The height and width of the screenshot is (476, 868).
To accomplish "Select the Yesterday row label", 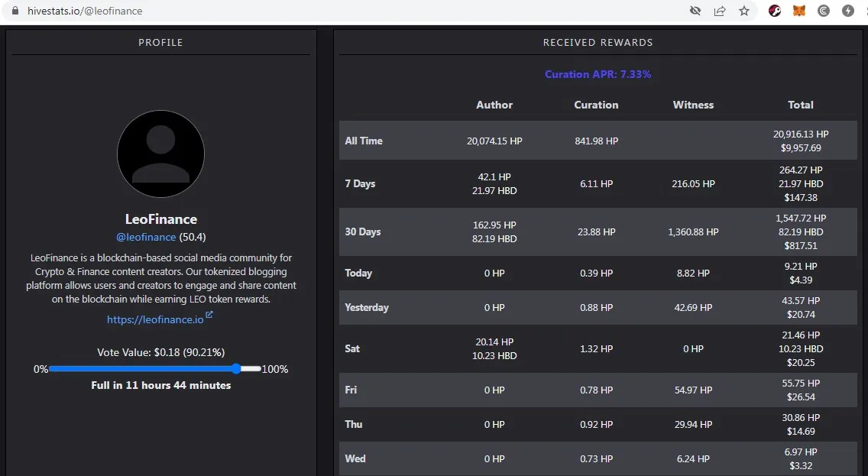I will pyautogui.click(x=367, y=307).
